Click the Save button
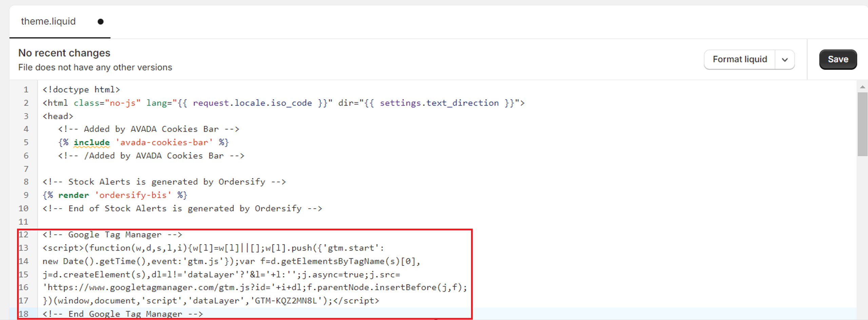The image size is (868, 320). click(x=838, y=59)
